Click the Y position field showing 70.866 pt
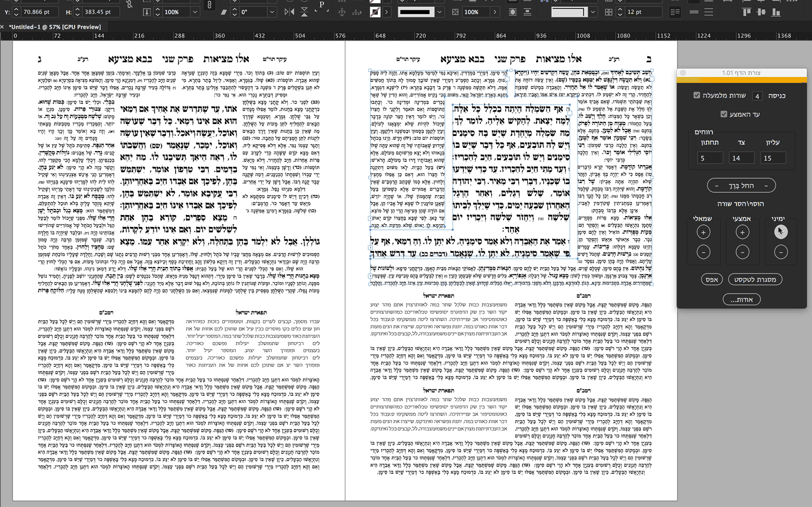812x507 pixels. [39, 12]
